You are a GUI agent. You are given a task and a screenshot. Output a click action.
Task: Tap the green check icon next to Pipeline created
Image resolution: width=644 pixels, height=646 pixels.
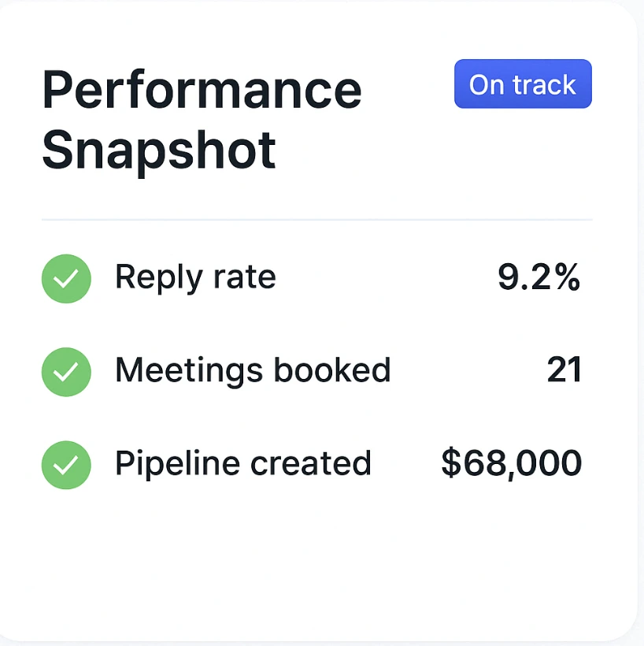click(66, 465)
